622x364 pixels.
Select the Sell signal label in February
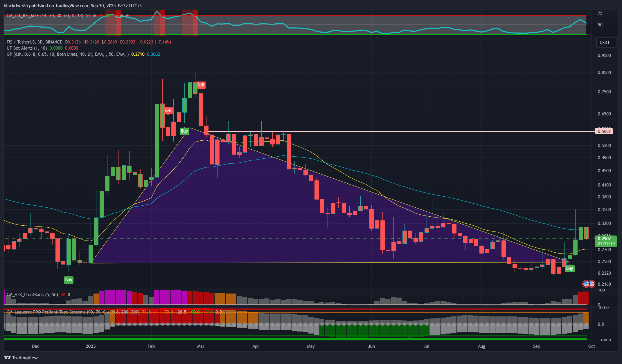point(168,111)
